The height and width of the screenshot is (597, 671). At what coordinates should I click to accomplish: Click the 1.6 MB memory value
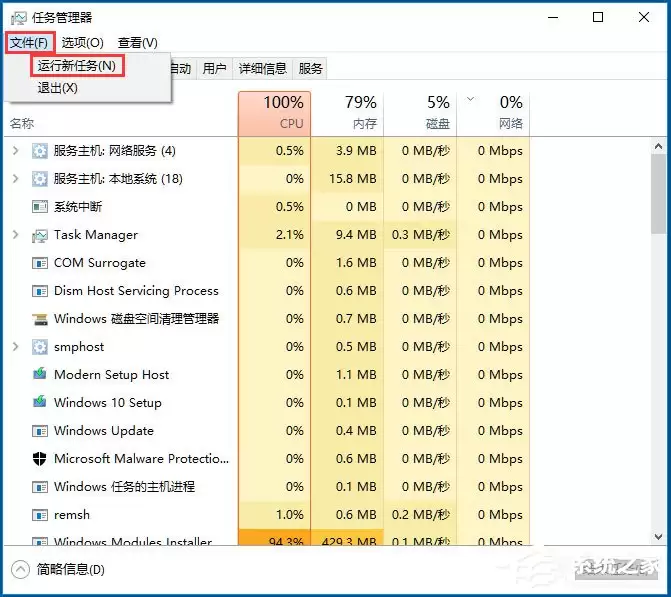[x=356, y=263]
